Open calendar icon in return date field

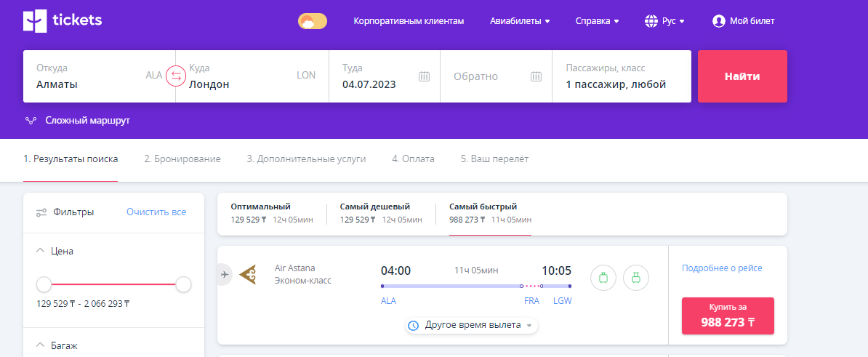tap(536, 76)
